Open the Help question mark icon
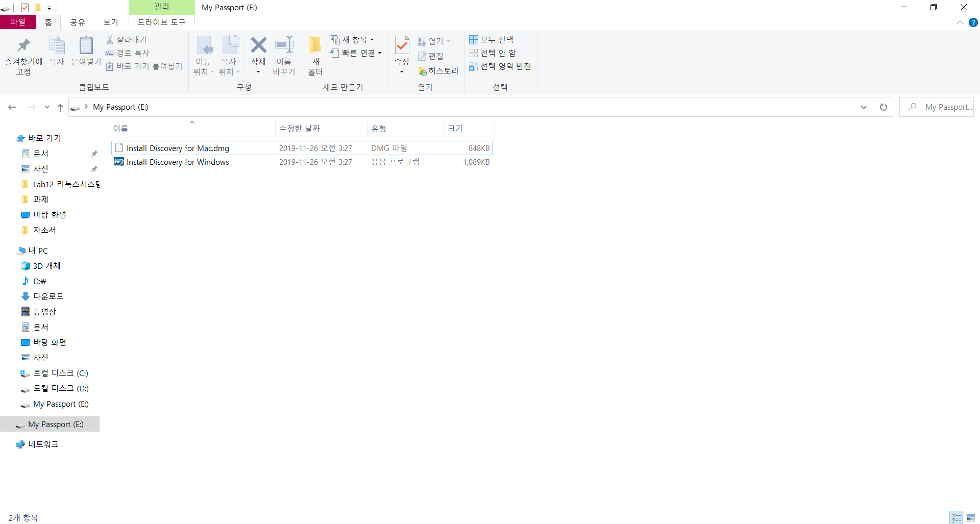 [973, 22]
